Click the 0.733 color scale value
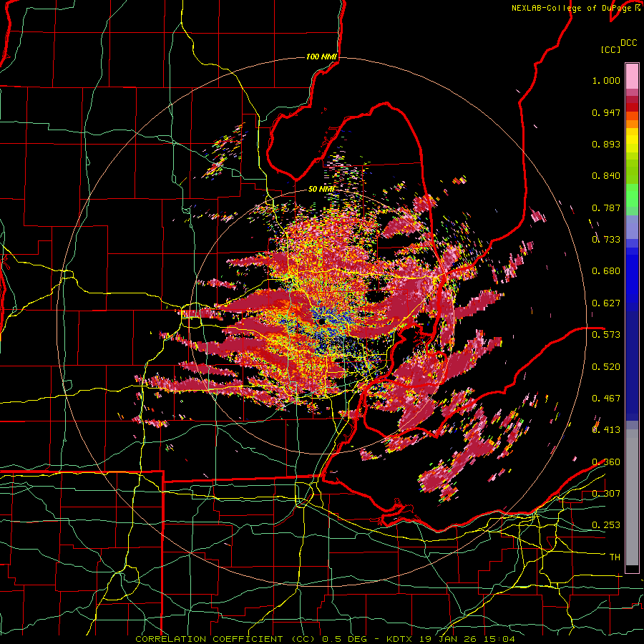 [606, 240]
